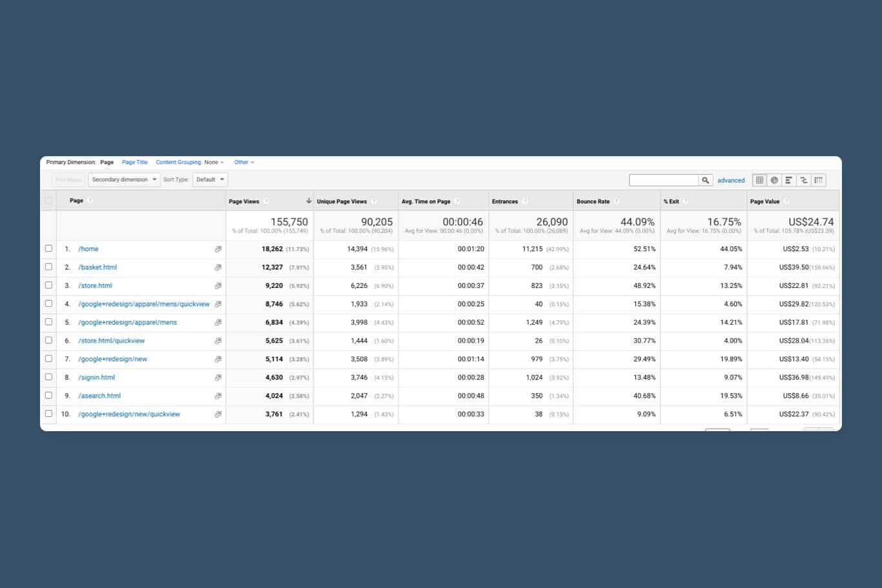Check the row checkbox for /home
Viewport: 882px width, 588px height.
click(48, 248)
